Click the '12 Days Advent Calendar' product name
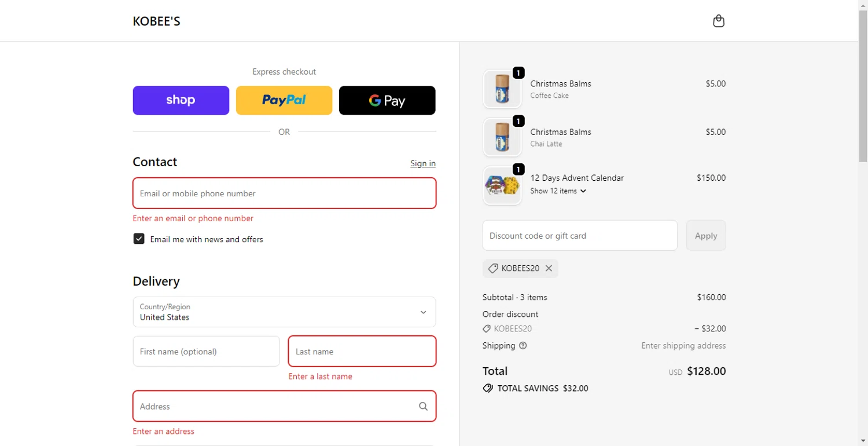Screen dimensions: 868x446 [577, 178]
